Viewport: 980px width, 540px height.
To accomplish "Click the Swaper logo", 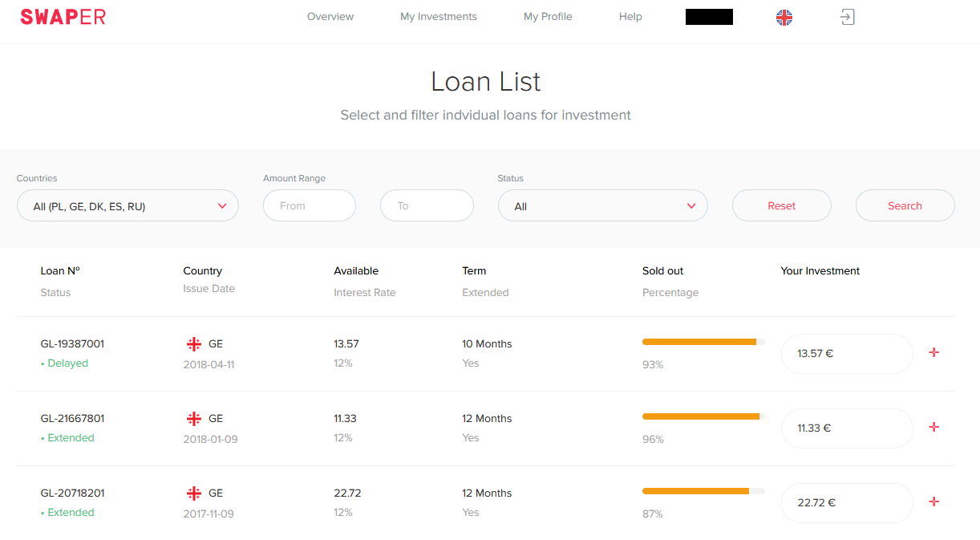I will click(x=63, y=17).
